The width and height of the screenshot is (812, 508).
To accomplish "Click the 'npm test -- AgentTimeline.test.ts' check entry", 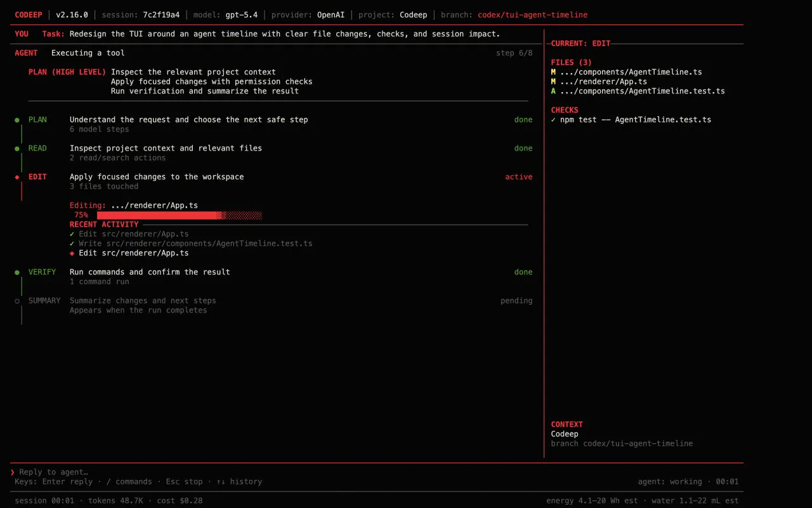I will tap(636, 120).
